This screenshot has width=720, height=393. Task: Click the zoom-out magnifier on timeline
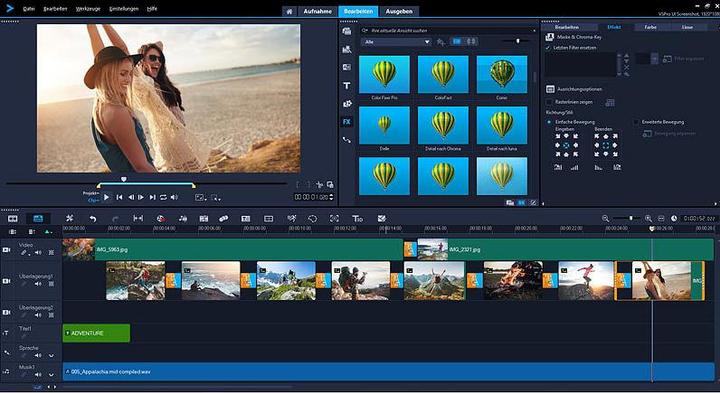[x=605, y=219]
